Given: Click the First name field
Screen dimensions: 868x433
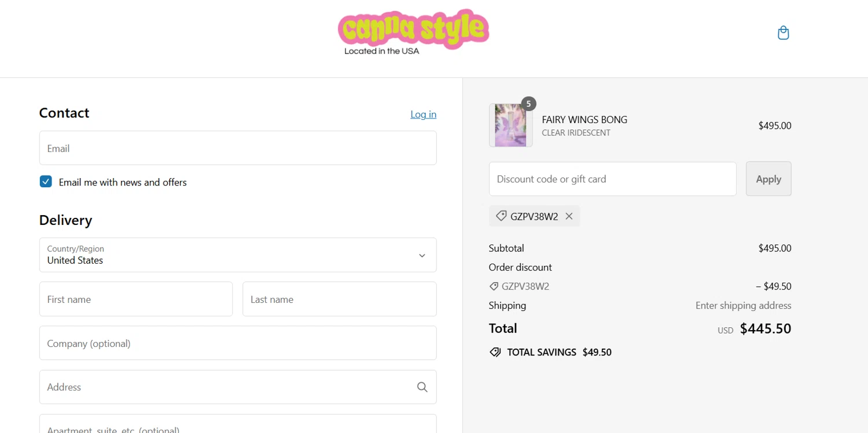Looking at the screenshot, I should tap(135, 299).
